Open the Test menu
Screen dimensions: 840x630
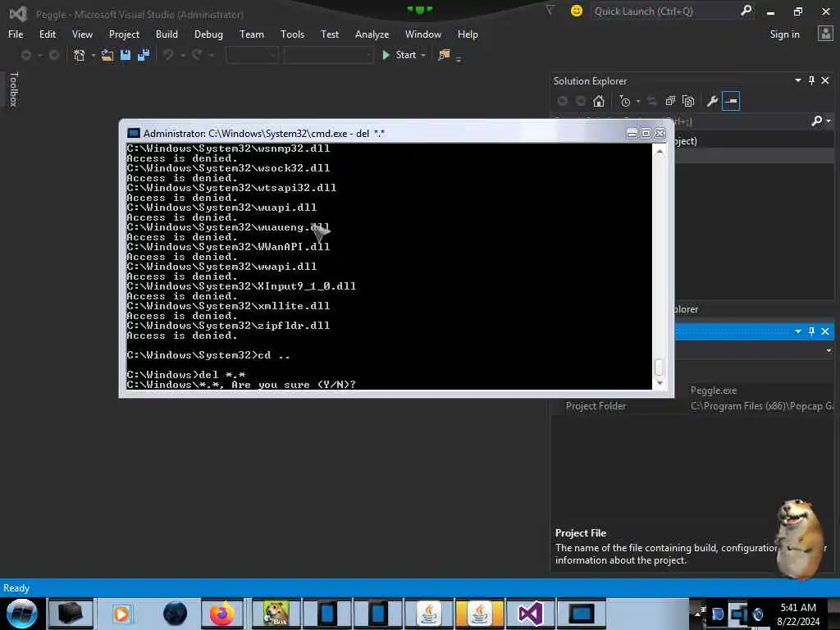pos(330,34)
